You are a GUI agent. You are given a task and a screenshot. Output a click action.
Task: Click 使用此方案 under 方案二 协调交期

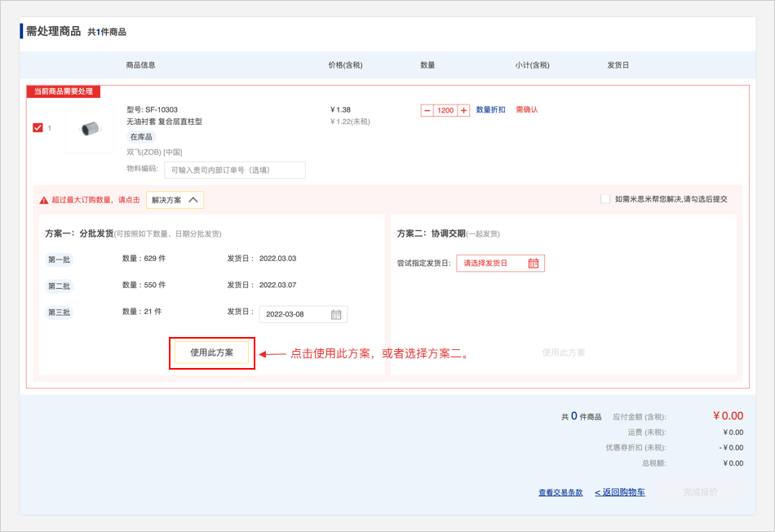pos(564,352)
